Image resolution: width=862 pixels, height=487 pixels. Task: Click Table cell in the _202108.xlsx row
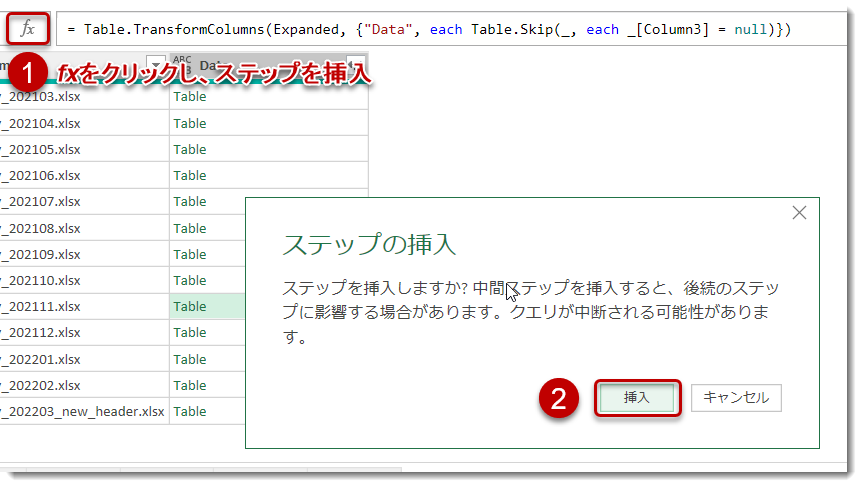(207, 228)
